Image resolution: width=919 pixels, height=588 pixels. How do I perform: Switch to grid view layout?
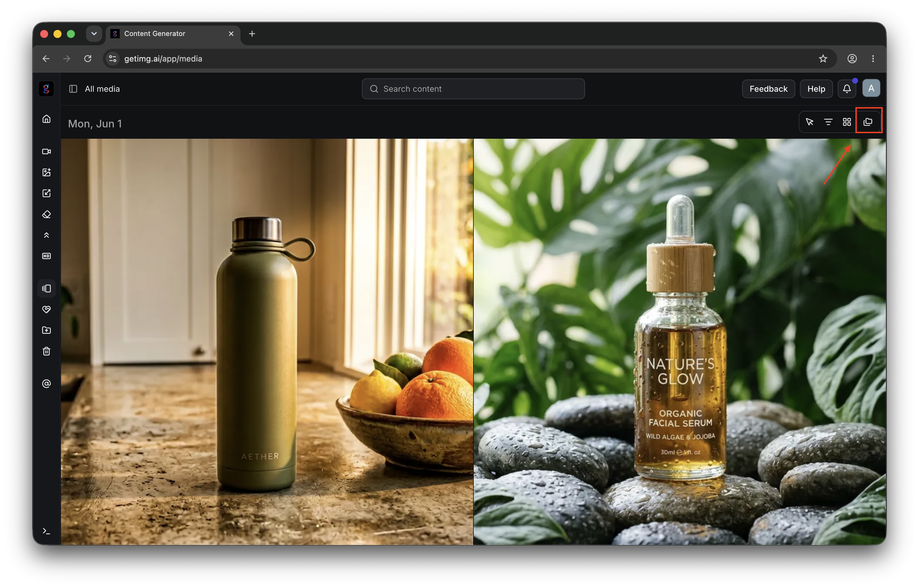(847, 122)
